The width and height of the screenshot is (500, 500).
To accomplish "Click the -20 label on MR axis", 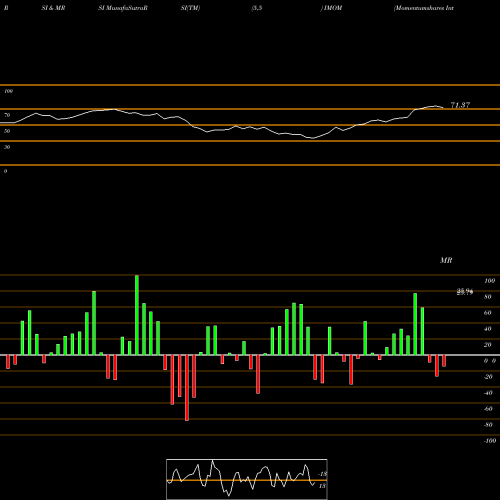I will [488, 377].
